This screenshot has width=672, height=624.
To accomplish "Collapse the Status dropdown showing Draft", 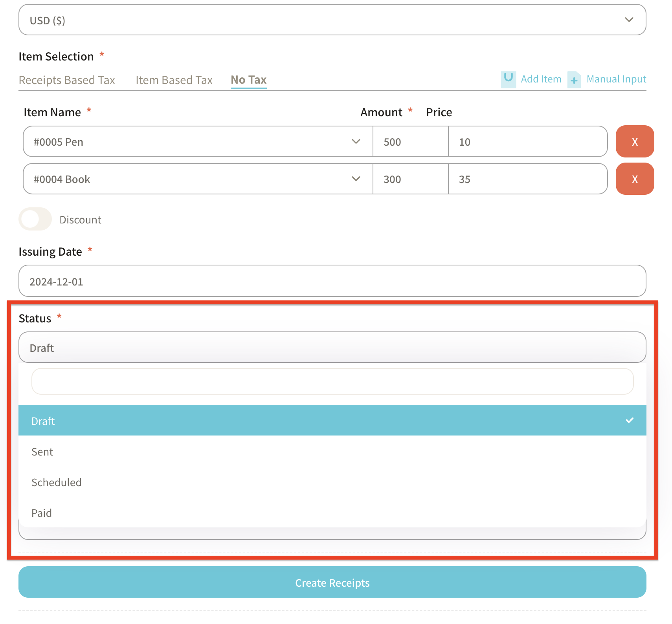I will point(332,348).
